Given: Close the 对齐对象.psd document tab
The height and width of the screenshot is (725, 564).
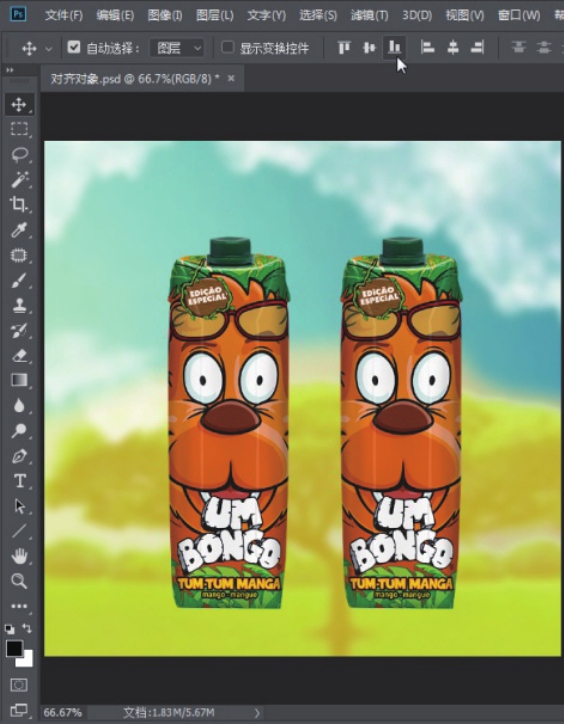Looking at the screenshot, I should (x=231, y=79).
